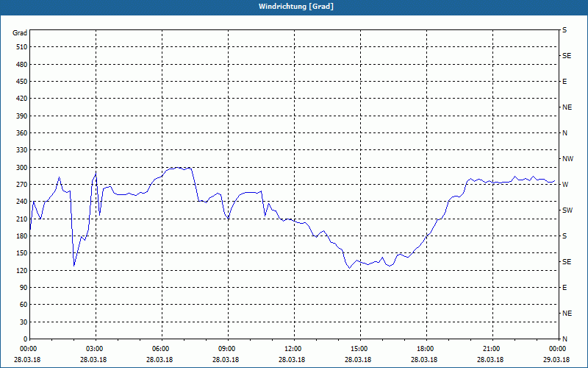Screen dimensions: 588x368
Task: Click the 09:00 time label
Action: tap(227, 349)
